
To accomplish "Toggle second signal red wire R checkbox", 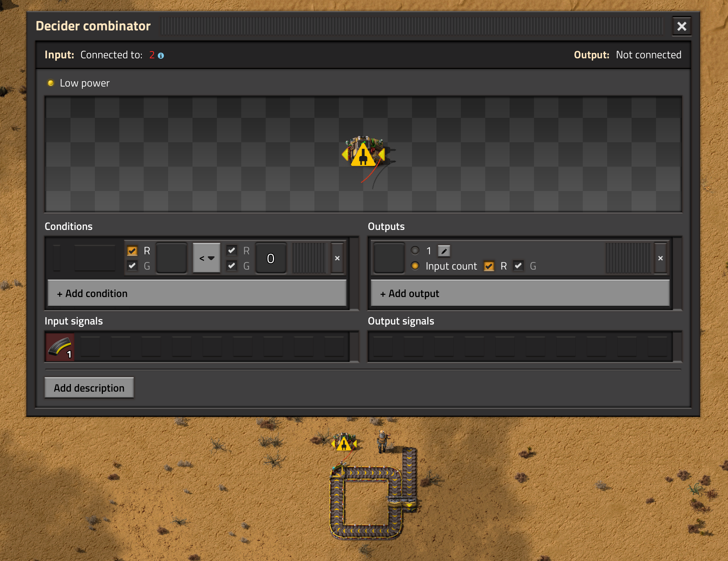I will [232, 251].
